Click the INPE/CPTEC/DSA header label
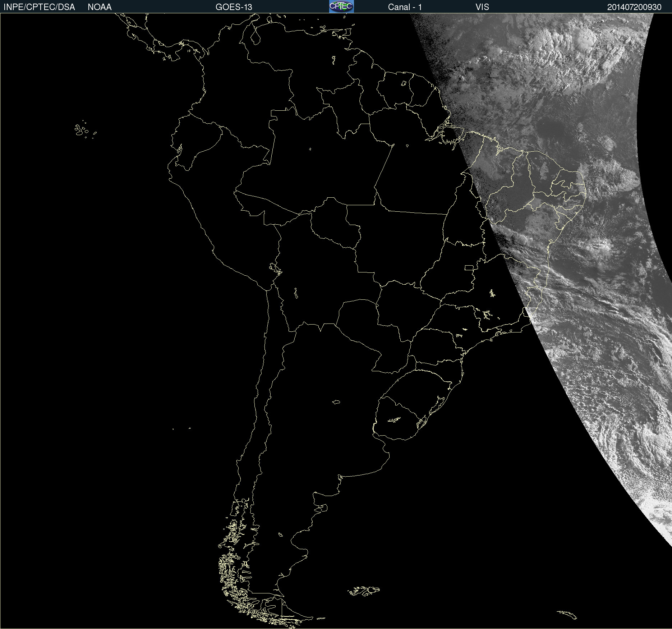 coord(39,7)
